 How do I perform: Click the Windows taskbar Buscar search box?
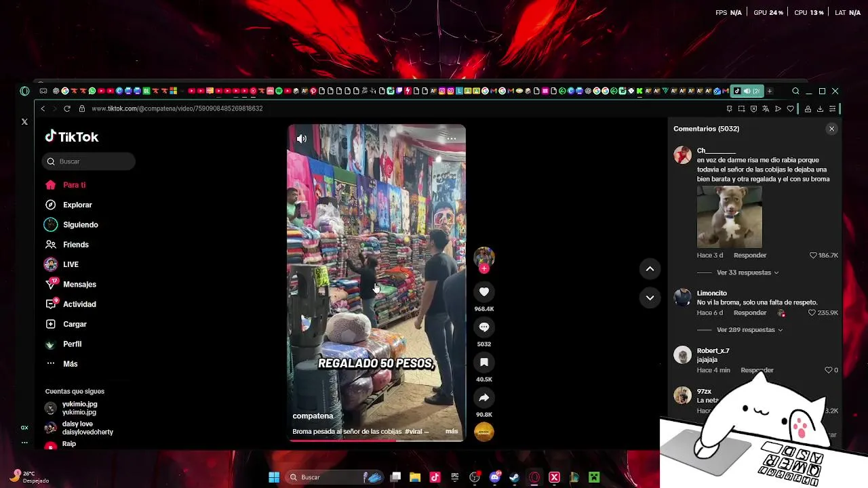336,477
